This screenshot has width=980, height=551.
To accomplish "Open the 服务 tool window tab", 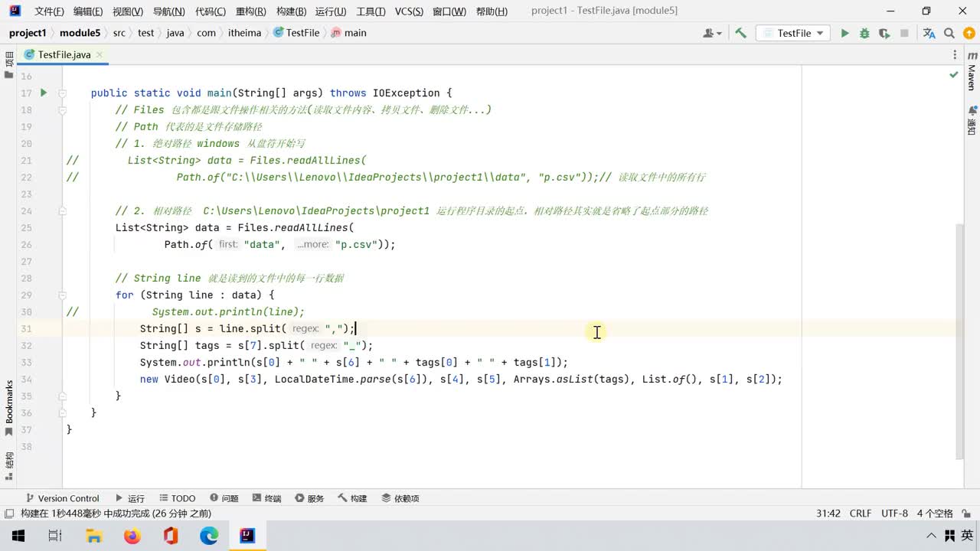I will point(309,498).
